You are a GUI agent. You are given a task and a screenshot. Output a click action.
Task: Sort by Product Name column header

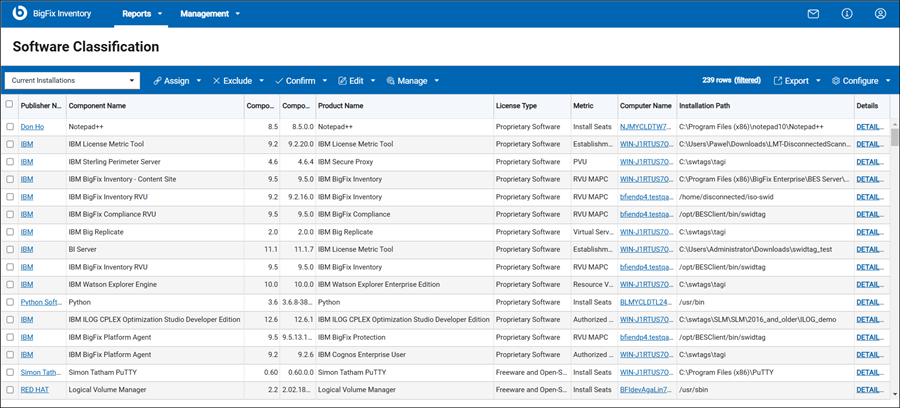click(x=340, y=106)
